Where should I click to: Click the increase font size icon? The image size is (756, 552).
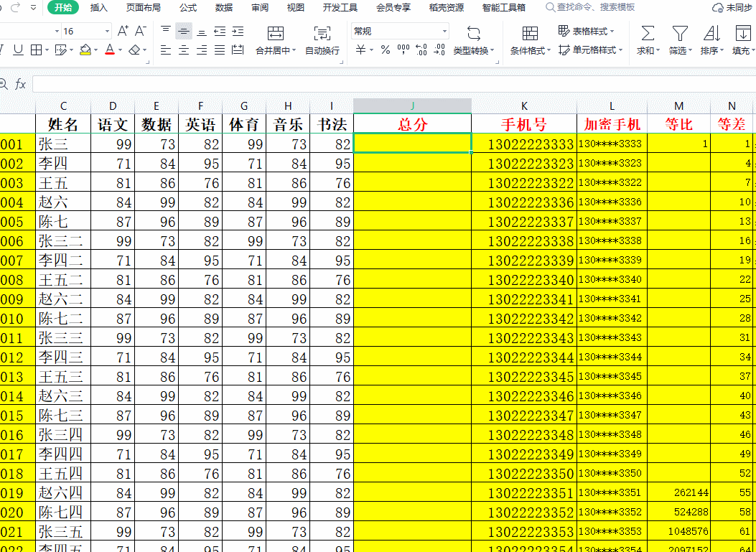pyautogui.click(x=123, y=31)
